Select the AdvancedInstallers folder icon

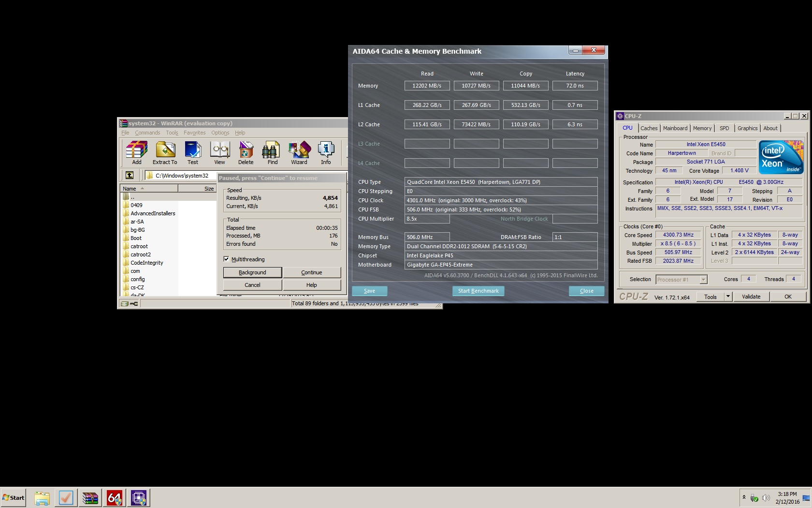tap(126, 213)
